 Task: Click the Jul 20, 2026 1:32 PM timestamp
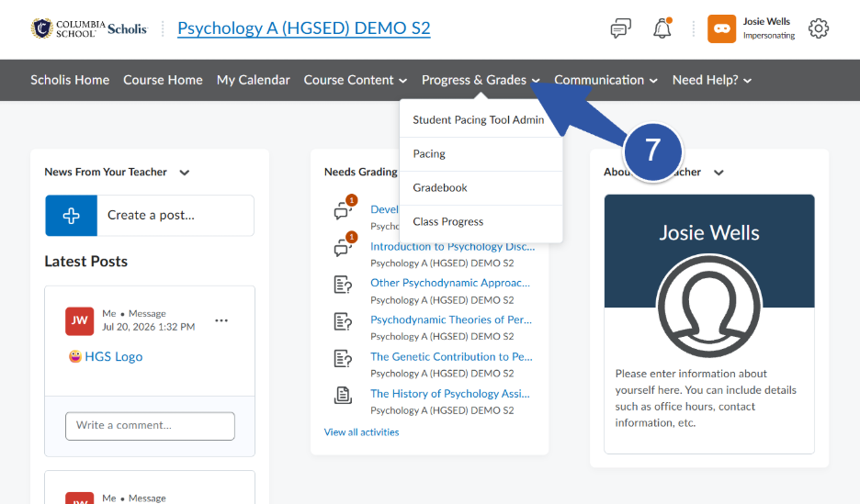(x=149, y=327)
